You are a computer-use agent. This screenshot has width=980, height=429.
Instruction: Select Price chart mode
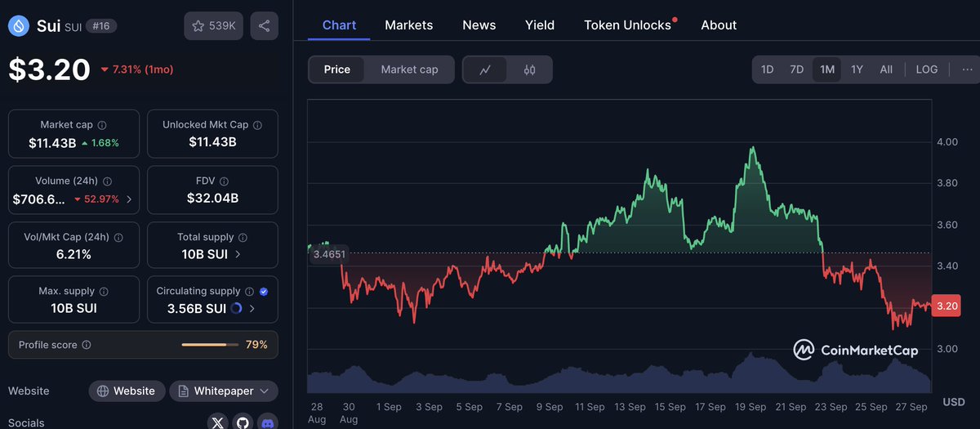click(x=337, y=69)
